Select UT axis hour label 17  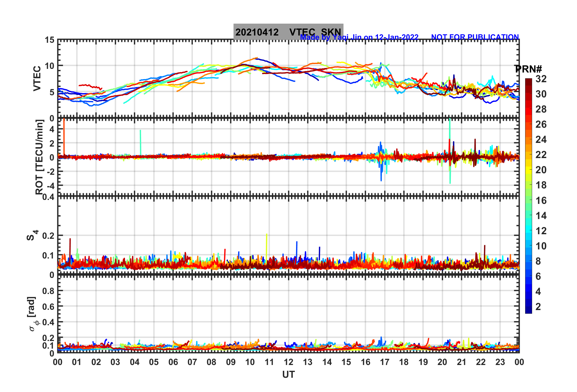[x=385, y=362]
